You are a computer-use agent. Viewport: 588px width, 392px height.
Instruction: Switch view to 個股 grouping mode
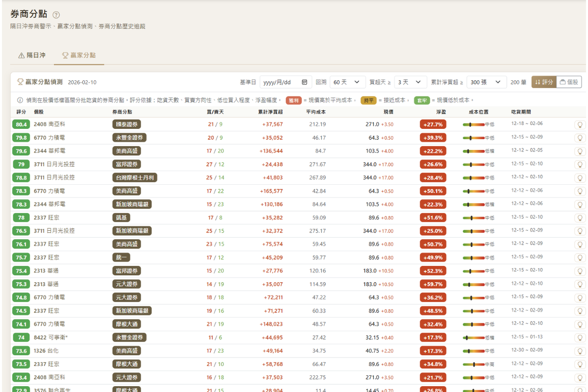[x=569, y=82]
